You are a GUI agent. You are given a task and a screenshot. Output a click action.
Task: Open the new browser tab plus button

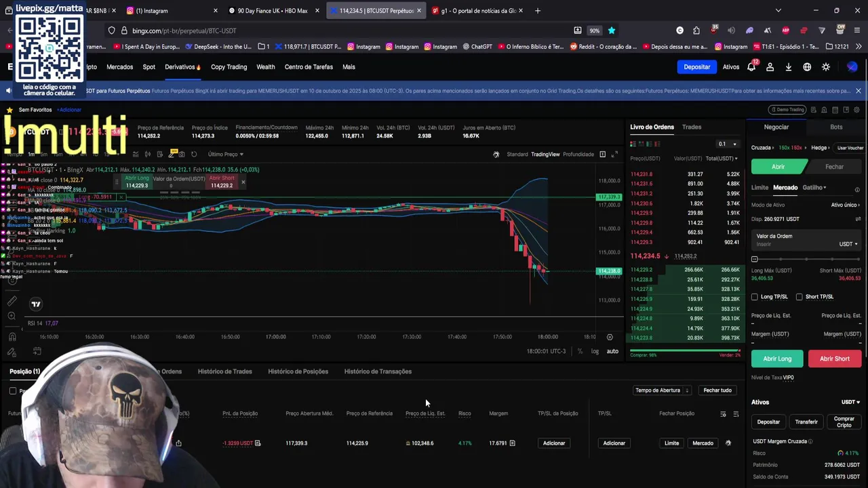click(538, 11)
